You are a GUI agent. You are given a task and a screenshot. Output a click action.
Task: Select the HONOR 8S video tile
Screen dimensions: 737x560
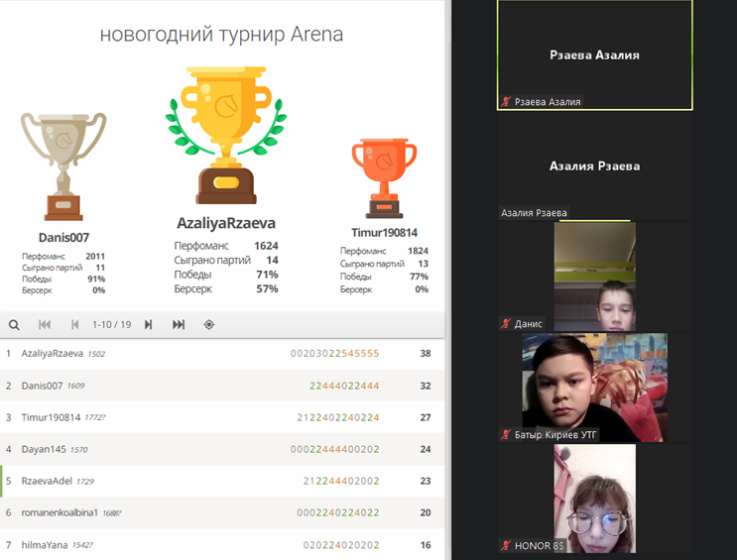[594, 498]
